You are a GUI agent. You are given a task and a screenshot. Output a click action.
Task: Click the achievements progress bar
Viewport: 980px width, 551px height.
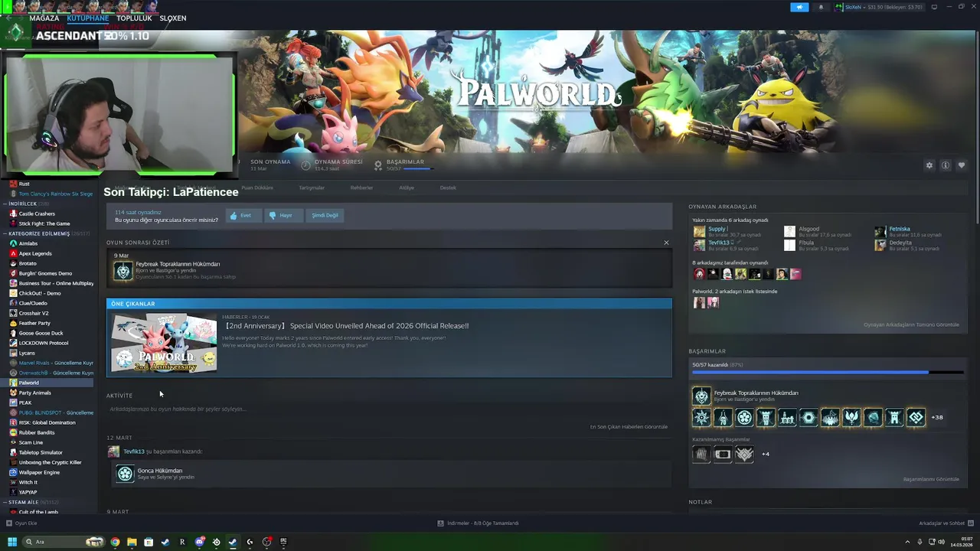pos(828,373)
